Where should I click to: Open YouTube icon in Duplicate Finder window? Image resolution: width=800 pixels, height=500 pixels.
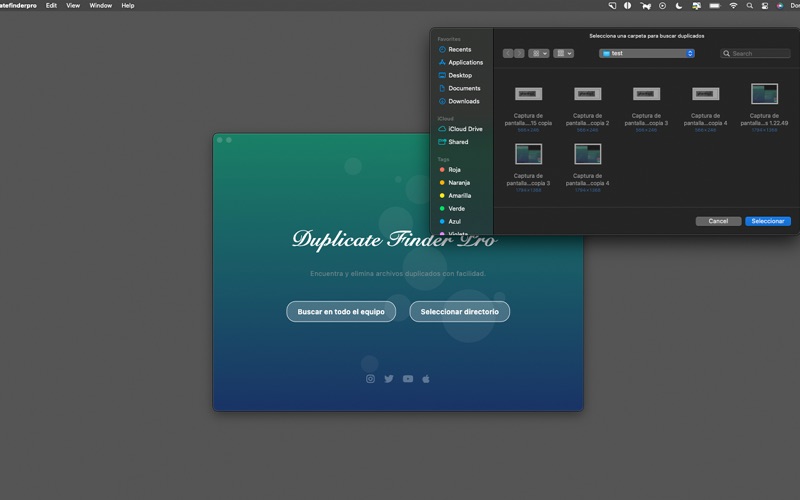pyautogui.click(x=408, y=379)
